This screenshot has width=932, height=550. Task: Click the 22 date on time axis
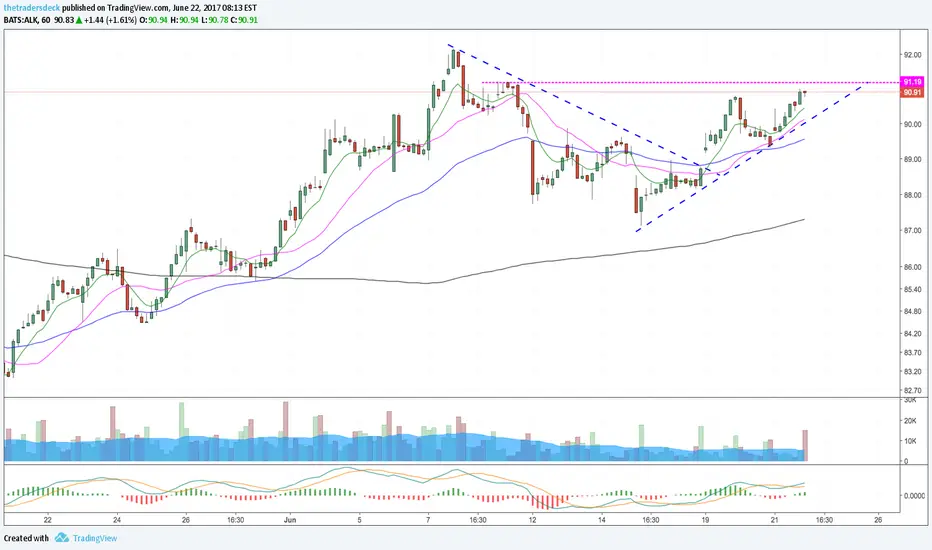48,520
